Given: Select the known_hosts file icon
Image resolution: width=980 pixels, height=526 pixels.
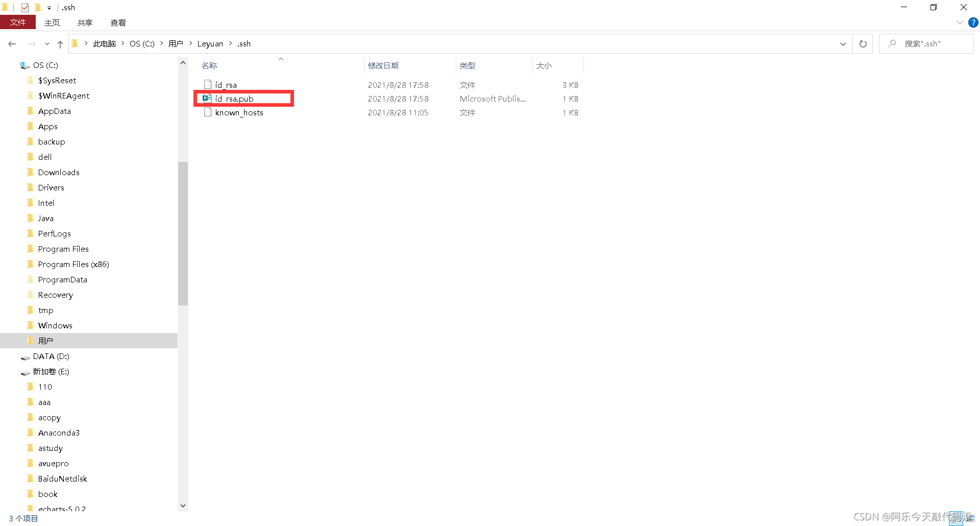Looking at the screenshot, I should click(208, 112).
